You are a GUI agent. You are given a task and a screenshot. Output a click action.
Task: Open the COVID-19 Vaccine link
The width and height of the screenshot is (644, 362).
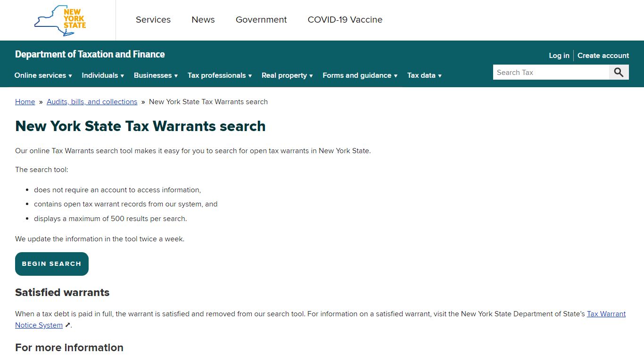[x=345, y=20]
